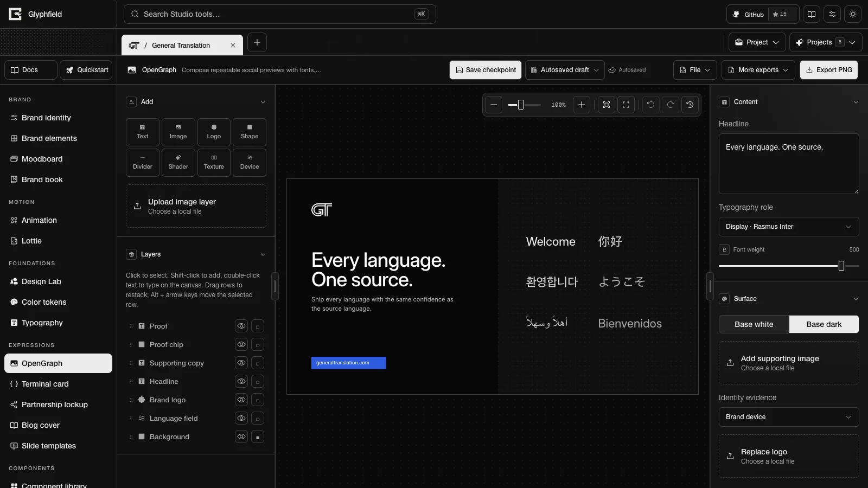868x488 pixels.
Task: Zoom in with the plus button
Action: 582,105
